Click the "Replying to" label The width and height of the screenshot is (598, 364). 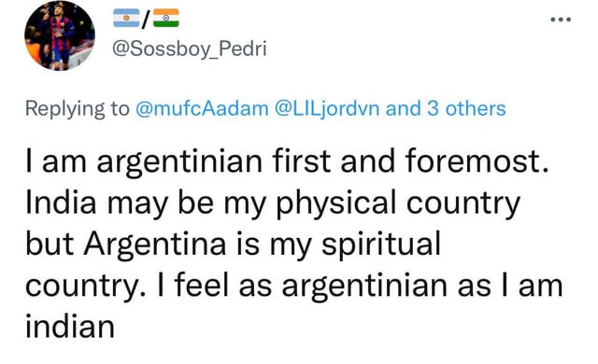(78, 109)
